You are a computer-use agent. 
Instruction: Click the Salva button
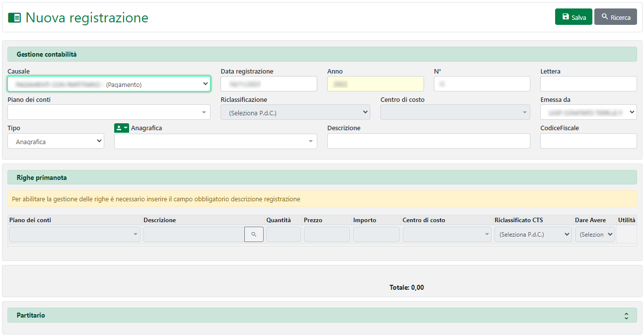(x=573, y=17)
